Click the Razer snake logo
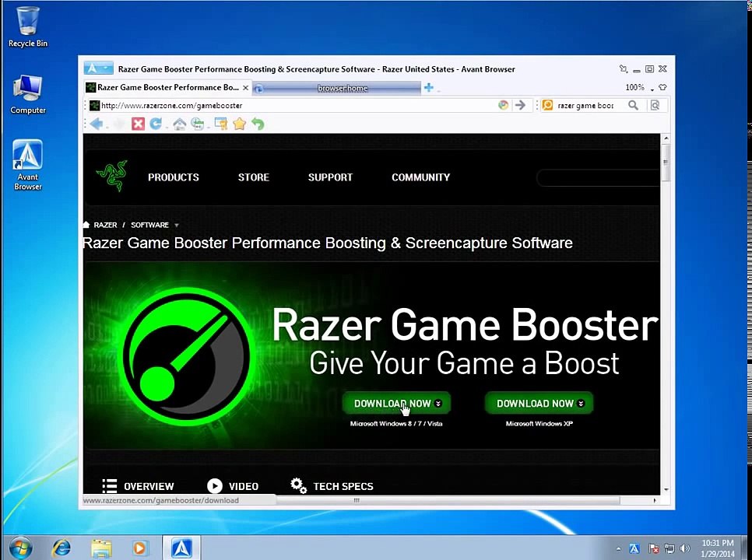The width and height of the screenshot is (752, 560). (113, 176)
